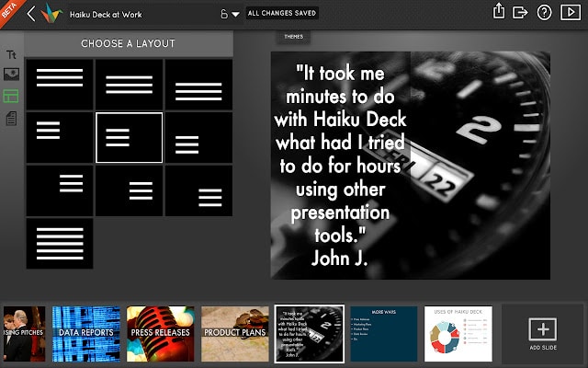Screen dimensions: 588x368
Task: Click the Add Slide button
Action: [543, 334]
